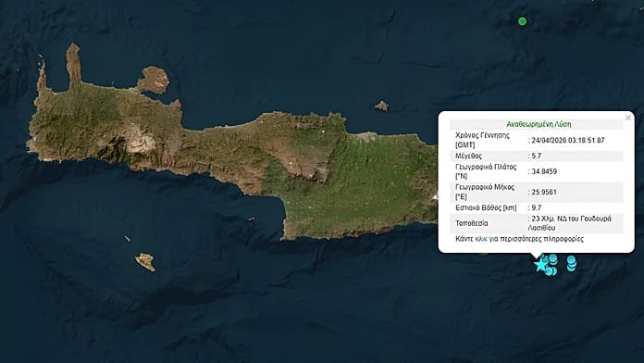The image size is (644, 363).
Task: Close the earthquake info popup
Action: (x=628, y=118)
